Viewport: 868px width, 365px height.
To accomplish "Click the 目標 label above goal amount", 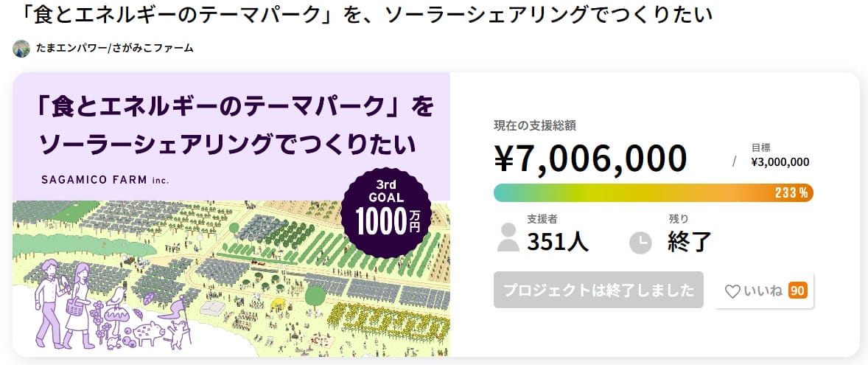I will 761,147.
